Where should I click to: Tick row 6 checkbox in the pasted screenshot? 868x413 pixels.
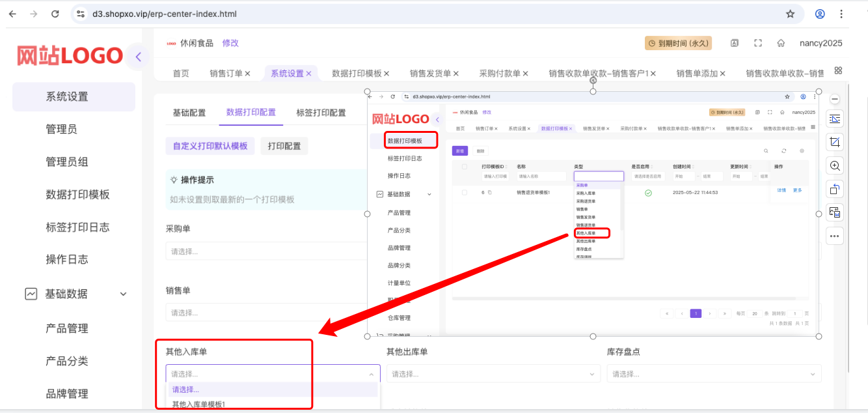tap(464, 192)
